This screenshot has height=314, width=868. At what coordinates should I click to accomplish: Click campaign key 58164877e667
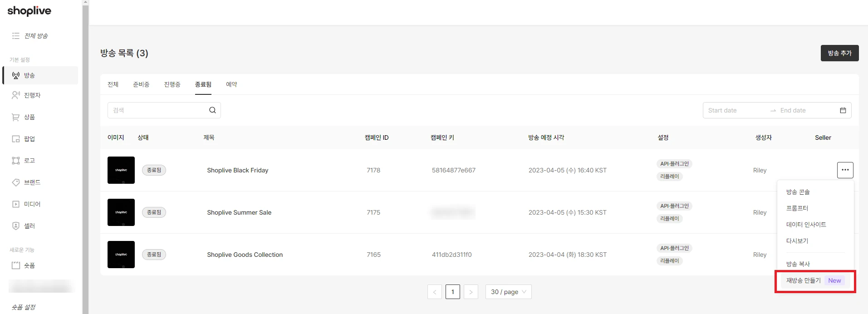(454, 170)
